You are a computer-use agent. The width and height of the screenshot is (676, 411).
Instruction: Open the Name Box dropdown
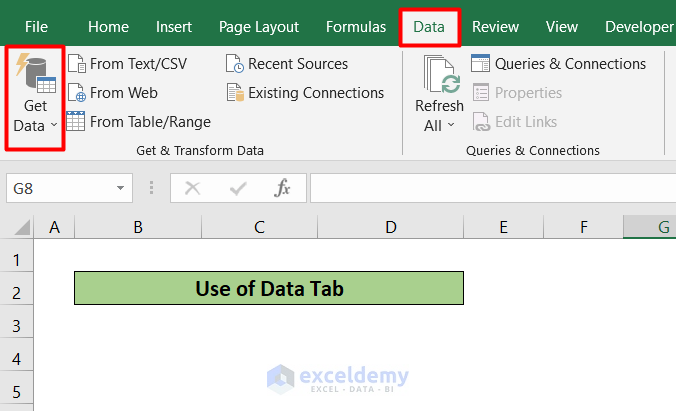coord(121,188)
